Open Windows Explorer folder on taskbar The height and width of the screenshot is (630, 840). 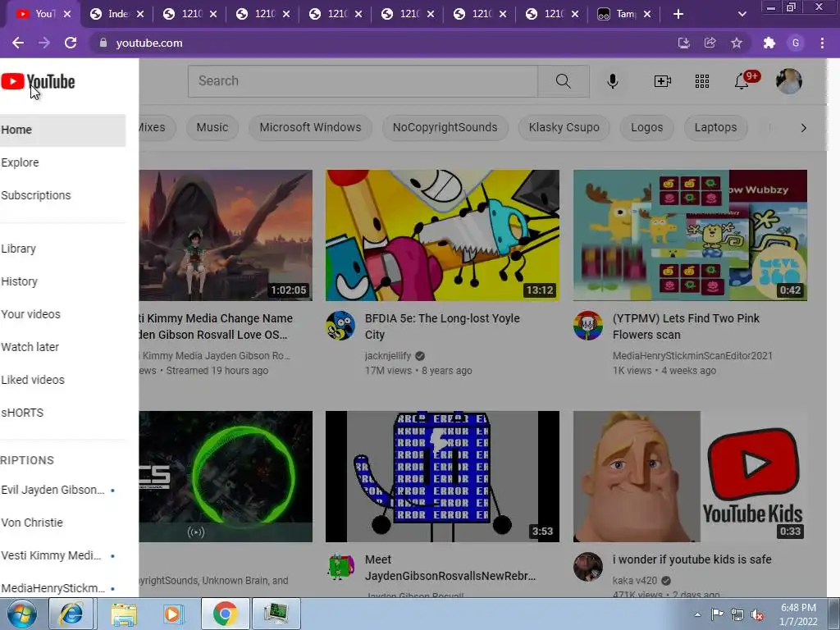coord(123,614)
